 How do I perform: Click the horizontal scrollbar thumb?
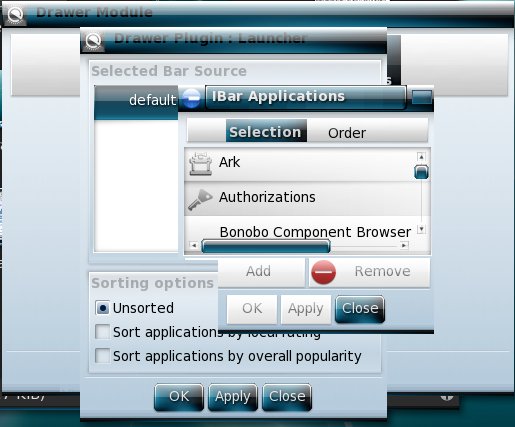266,246
